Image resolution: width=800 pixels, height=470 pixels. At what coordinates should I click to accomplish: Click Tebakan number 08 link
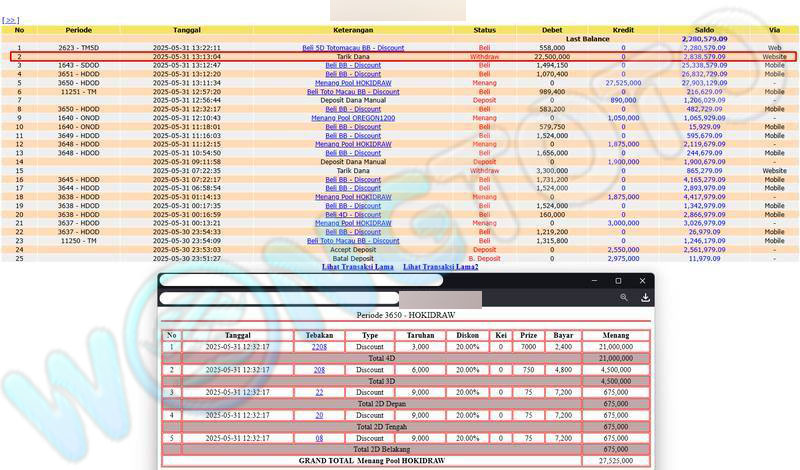click(x=319, y=438)
